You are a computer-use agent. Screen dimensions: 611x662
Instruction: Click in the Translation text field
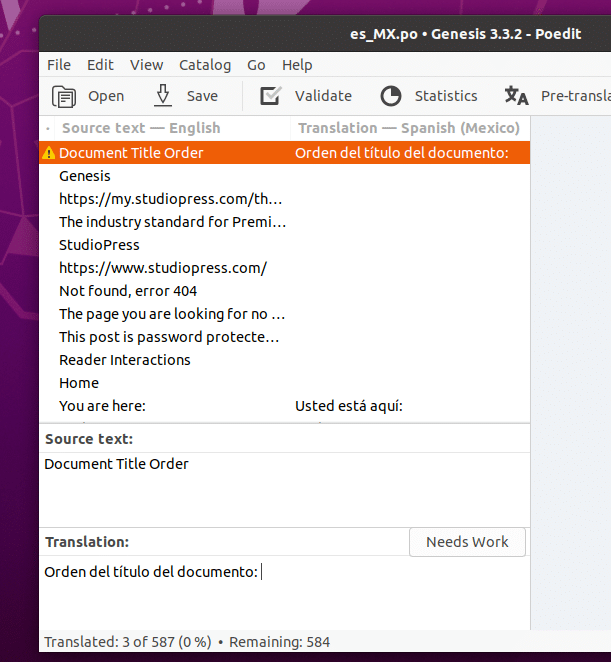(x=285, y=592)
